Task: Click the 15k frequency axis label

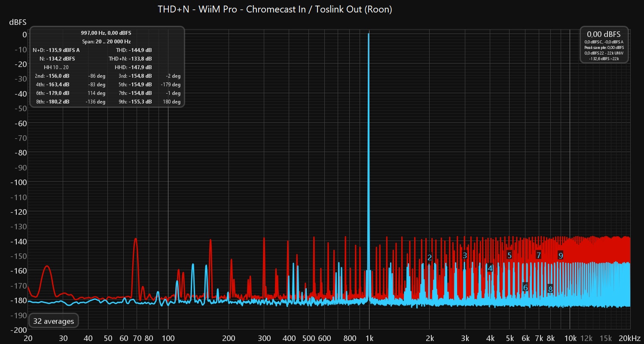Action: (606, 338)
